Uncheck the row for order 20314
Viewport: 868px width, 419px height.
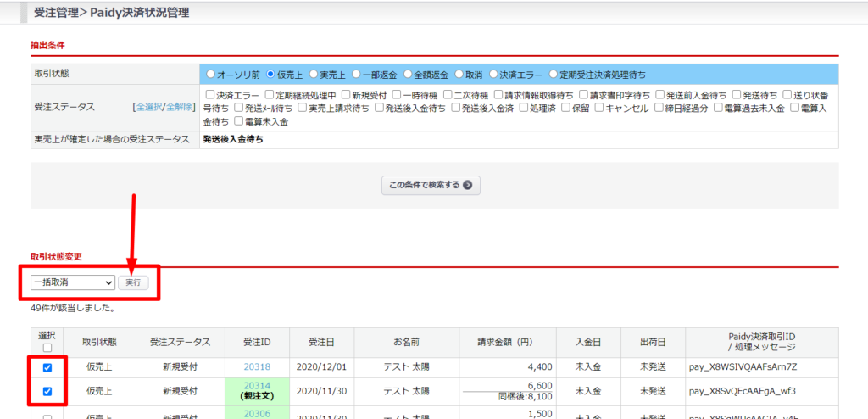pyautogui.click(x=47, y=391)
